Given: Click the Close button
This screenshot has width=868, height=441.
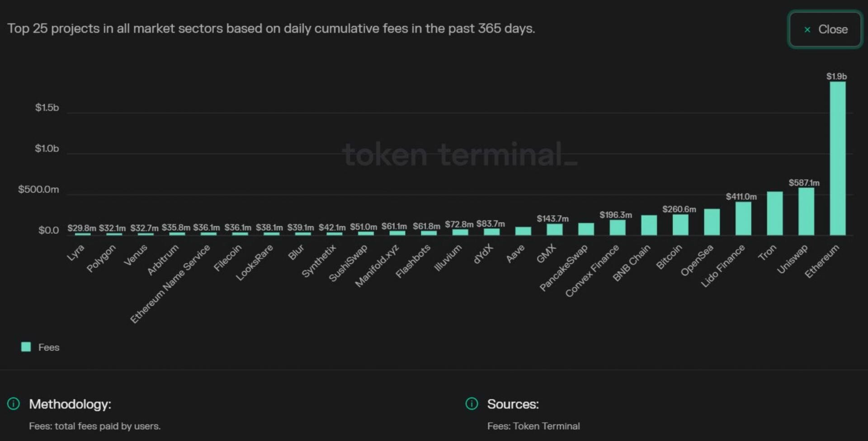Looking at the screenshot, I should (825, 29).
